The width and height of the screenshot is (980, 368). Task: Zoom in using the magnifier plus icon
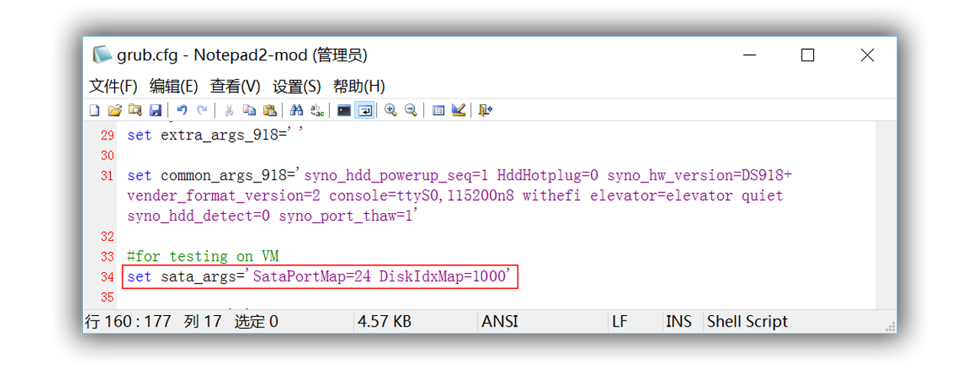click(390, 110)
